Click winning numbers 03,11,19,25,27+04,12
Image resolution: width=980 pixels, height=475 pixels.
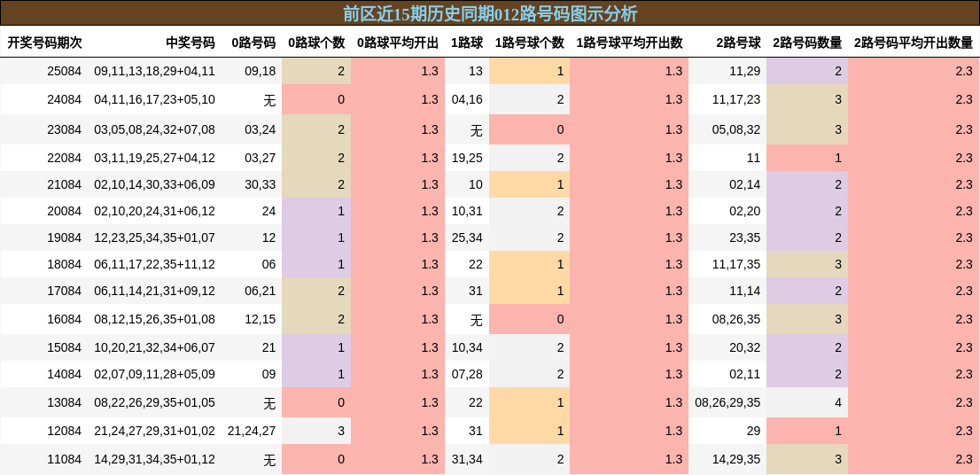pyautogui.click(x=154, y=158)
